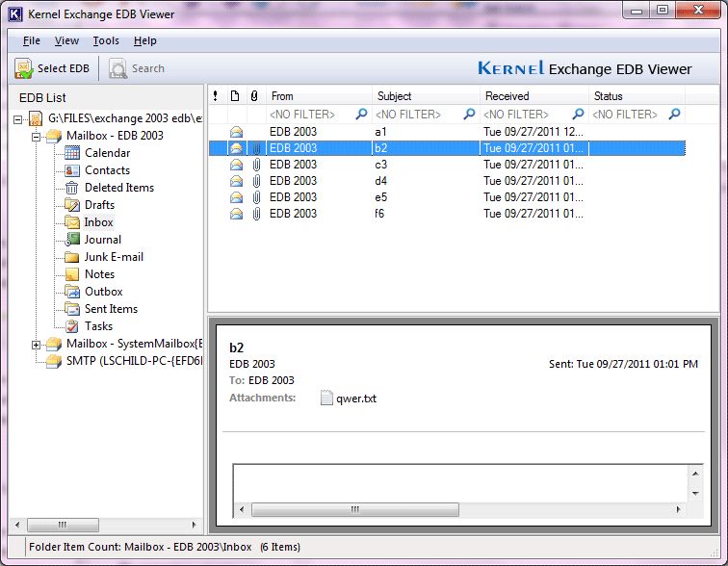728x566 pixels.
Task: Click the message body text area
Action: click(460, 483)
